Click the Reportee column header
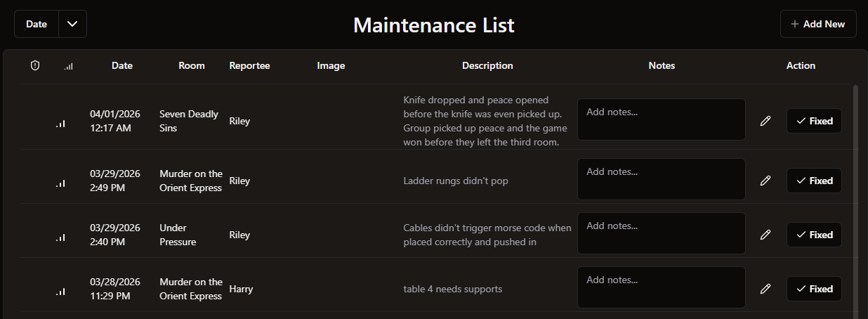Viewport: 868px width, 319px height. 249,65
